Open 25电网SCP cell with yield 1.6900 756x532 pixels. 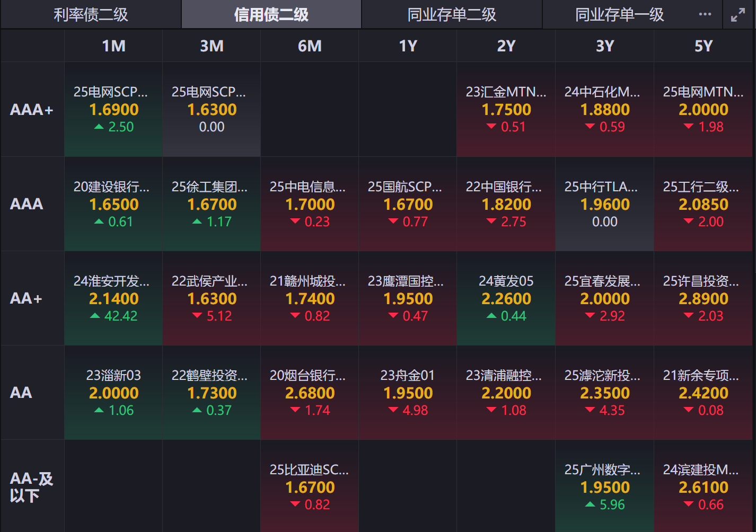[113, 110]
